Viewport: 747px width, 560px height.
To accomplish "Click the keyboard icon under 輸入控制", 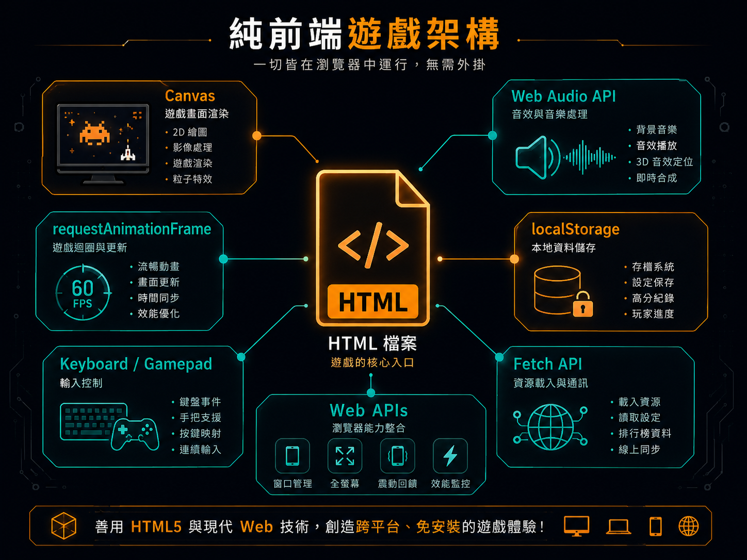I will point(93,421).
